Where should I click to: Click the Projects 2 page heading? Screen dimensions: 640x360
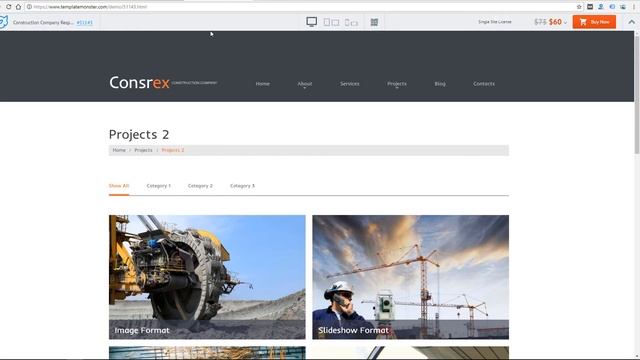click(x=139, y=134)
